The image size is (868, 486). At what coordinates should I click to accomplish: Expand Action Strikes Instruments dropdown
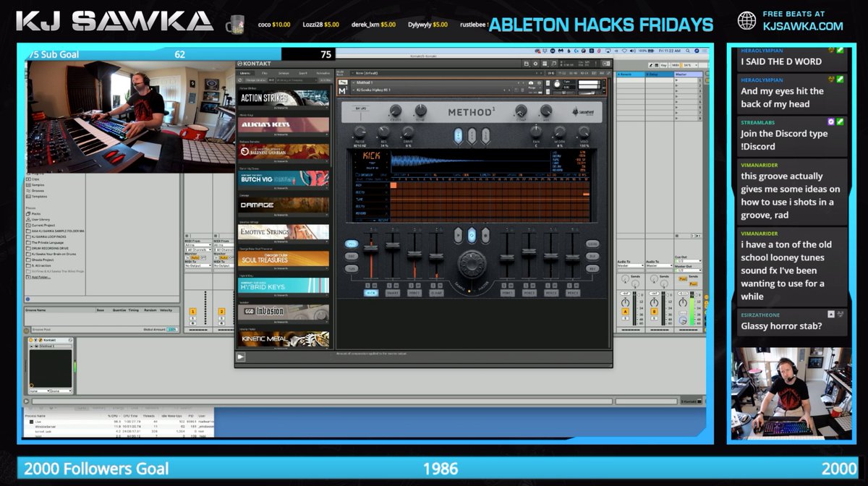click(284, 109)
